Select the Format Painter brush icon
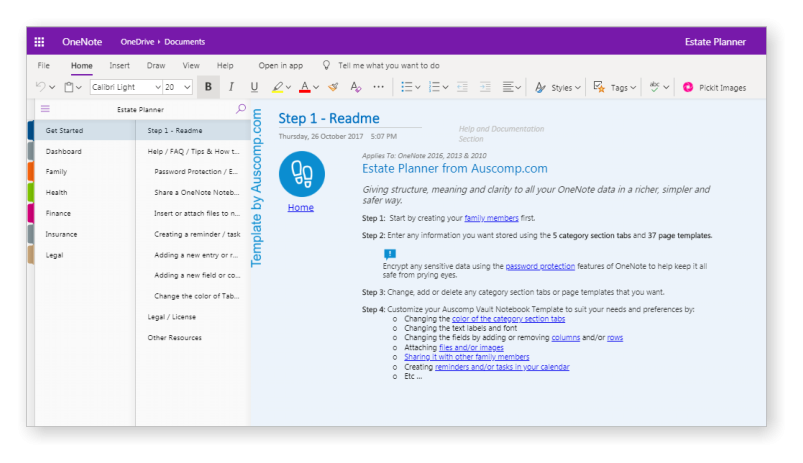This screenshot has width=803, height=463. (x=333, y=87)
